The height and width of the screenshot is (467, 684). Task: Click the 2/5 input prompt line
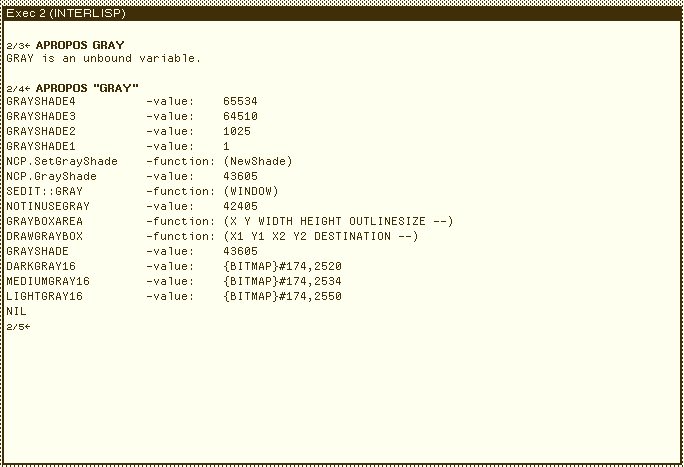(19, 326)
